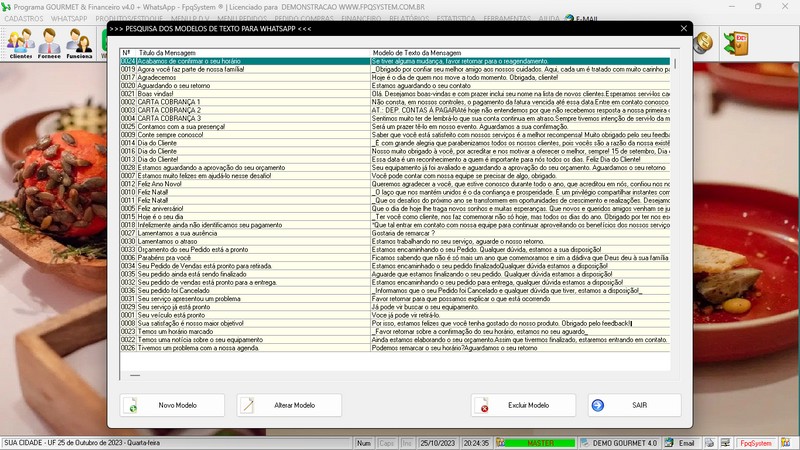Select row 'Lamentamos o atraso'
Image resolution: width=800 pixels, height=450 pixels.
(x=395, y=241)
